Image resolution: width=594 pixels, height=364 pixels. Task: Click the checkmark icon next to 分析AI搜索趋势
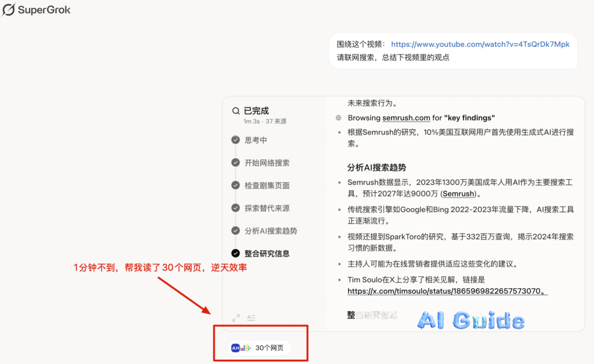[235, 231]
